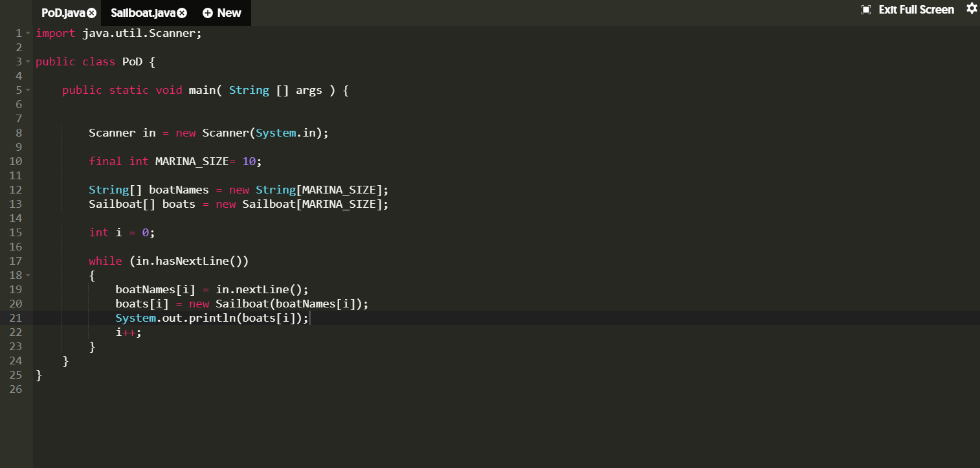Click 'in.hasNextLine()' condition
This screenshot has width=980, height=468.
189,262
